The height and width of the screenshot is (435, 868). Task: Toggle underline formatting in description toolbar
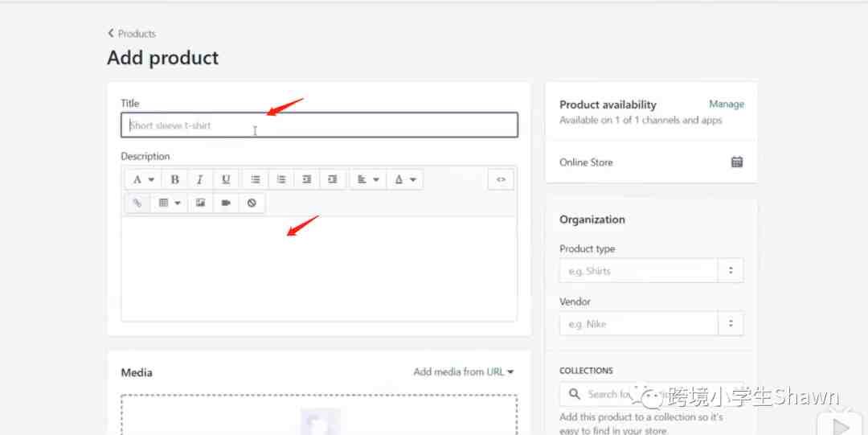tap(226, 179)
